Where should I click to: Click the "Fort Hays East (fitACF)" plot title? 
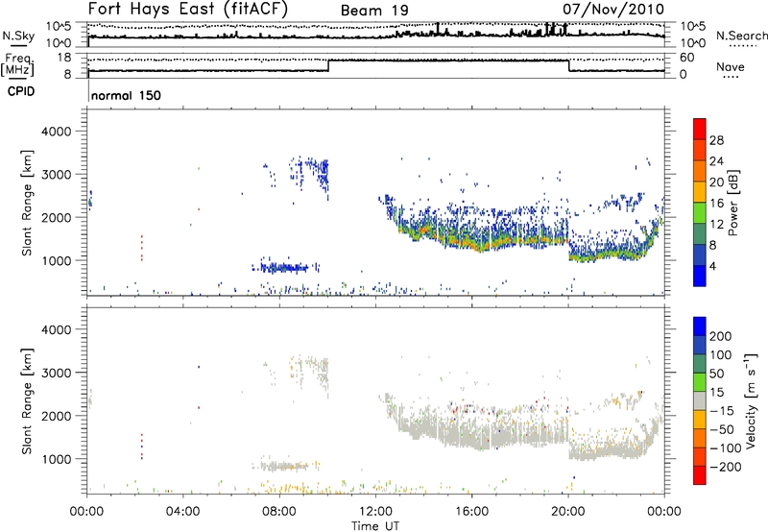188,9
